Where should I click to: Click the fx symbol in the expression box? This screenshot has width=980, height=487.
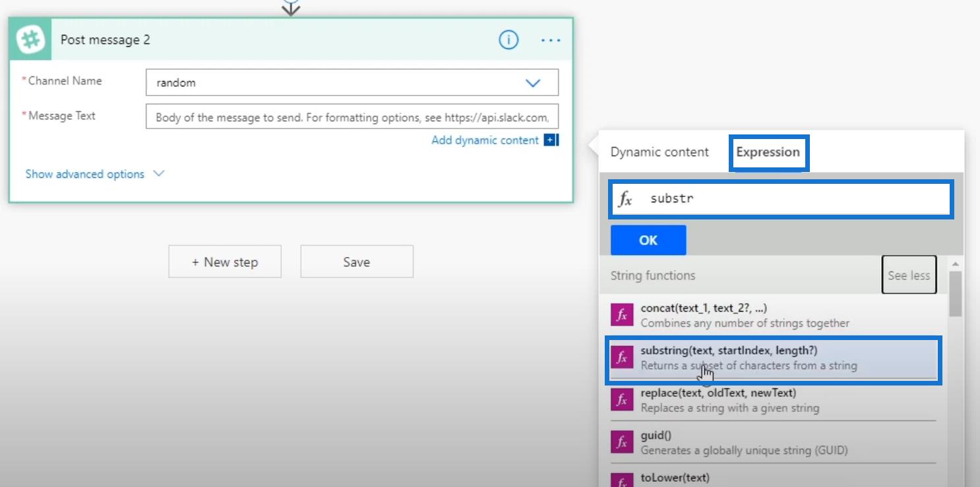[x=625, y=199]
